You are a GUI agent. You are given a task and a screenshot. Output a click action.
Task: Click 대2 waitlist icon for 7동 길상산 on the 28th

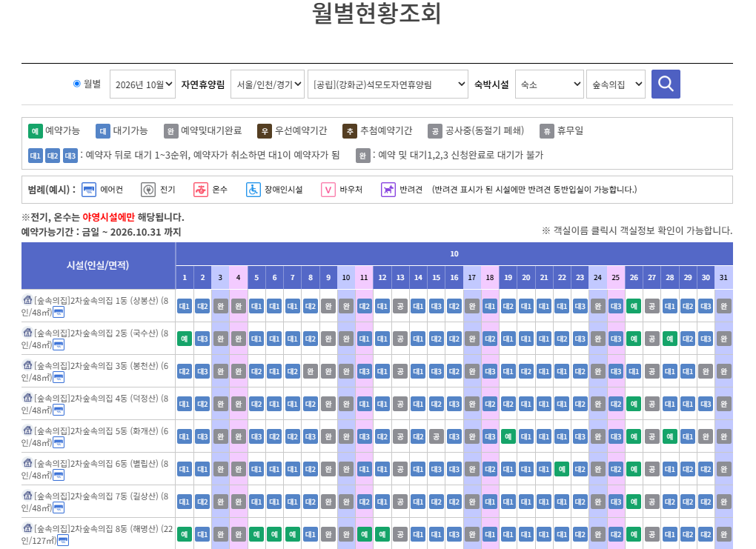[670, 502]
